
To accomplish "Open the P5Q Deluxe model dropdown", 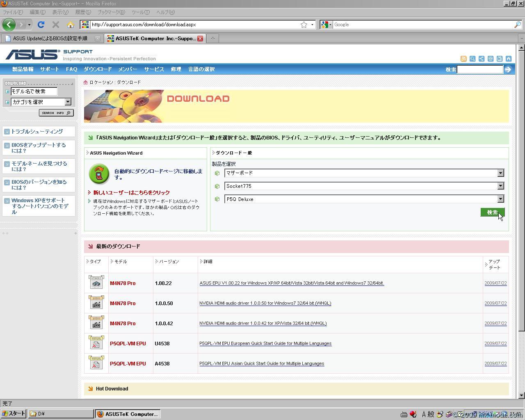I will 500,199.
